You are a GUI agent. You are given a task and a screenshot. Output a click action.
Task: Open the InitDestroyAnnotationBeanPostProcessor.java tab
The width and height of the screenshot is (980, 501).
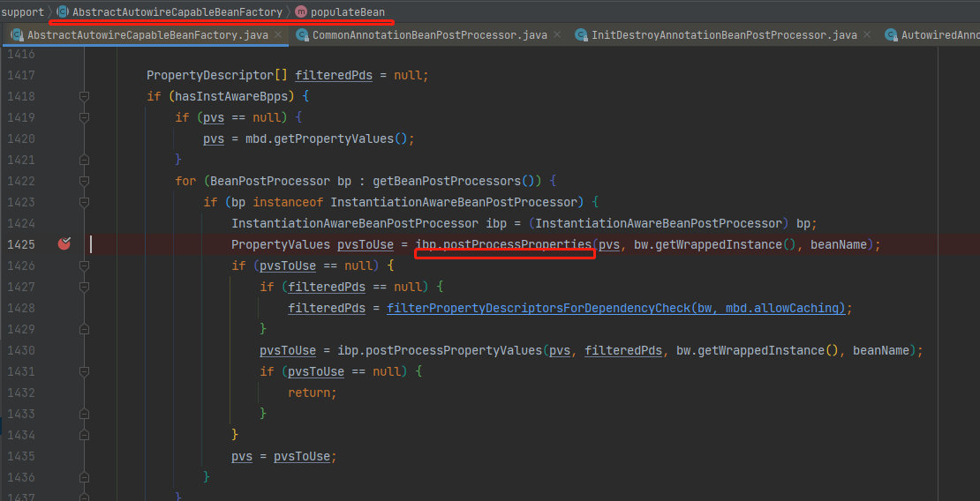(x=723, y=35)
